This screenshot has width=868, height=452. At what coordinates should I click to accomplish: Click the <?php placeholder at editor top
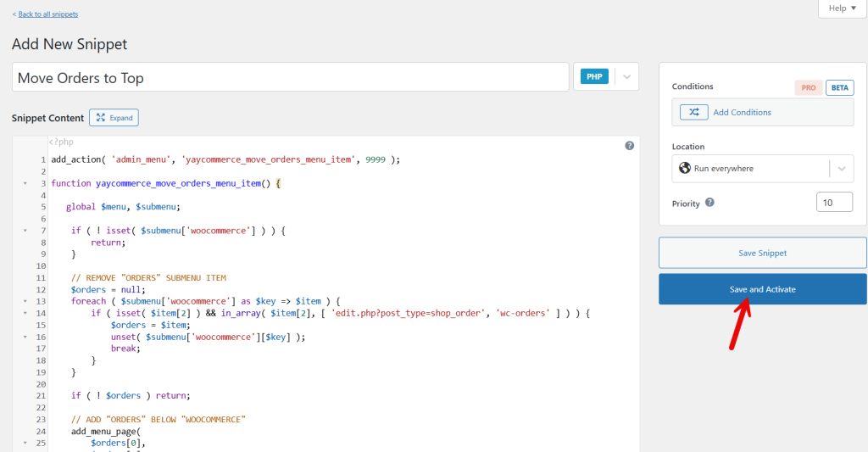click(61, 142)
